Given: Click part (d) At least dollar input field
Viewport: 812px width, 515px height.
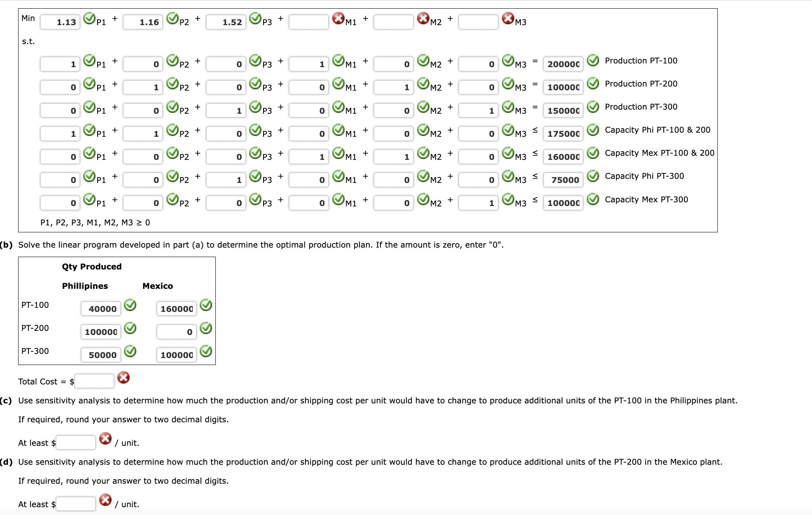Looking at the screenshot, I should click(76, 504).
